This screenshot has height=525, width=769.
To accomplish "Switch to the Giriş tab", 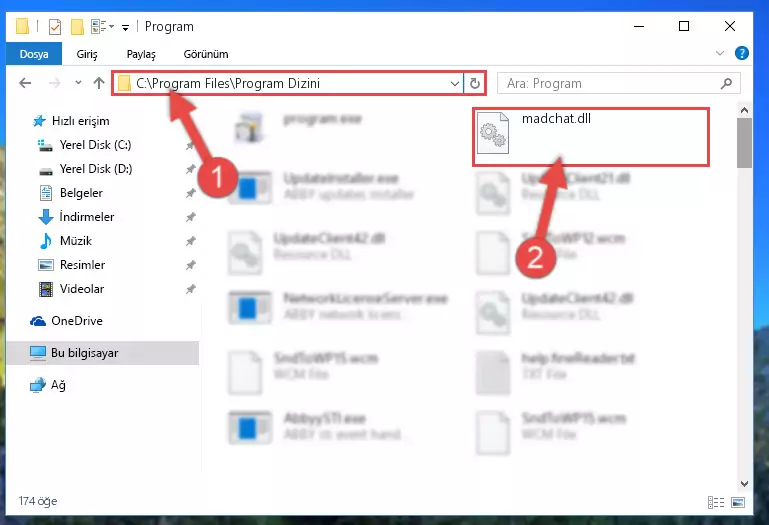I will pos(87,54).
